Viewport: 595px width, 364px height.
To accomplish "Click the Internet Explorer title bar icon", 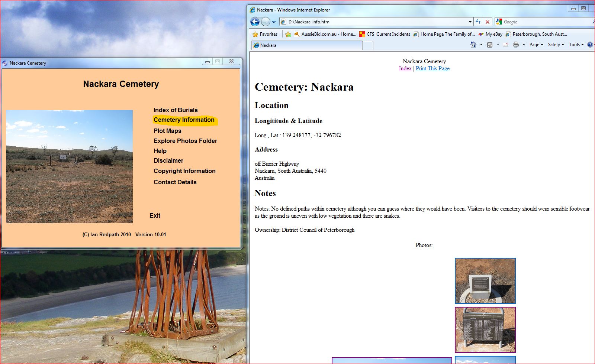I will point(253,10).
